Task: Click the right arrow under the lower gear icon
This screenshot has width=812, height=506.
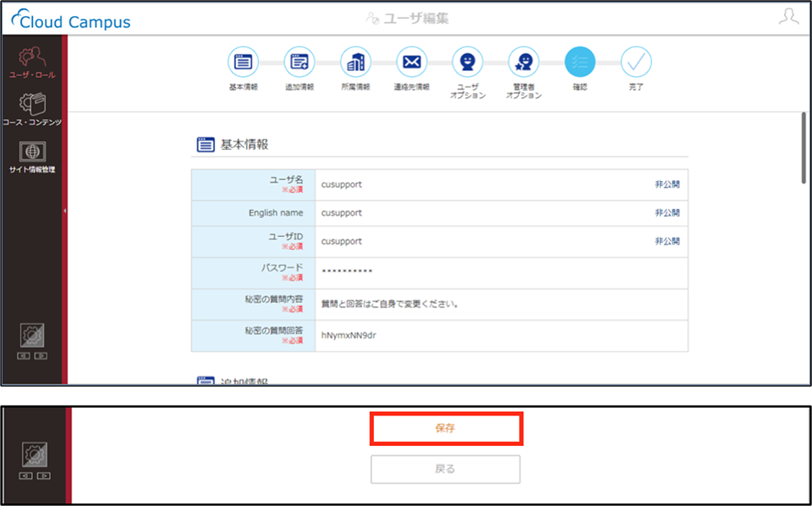Action: 44,476
